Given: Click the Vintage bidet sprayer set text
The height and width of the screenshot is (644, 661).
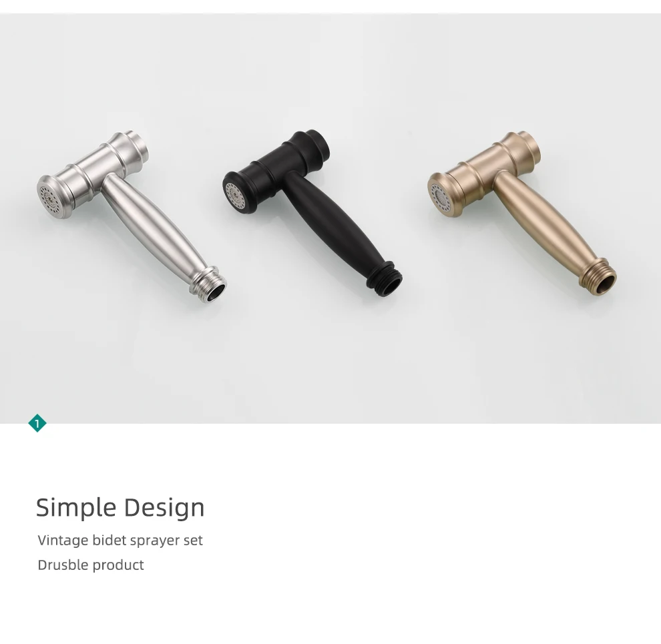Looking at the screenshot, I should (120, 541).
